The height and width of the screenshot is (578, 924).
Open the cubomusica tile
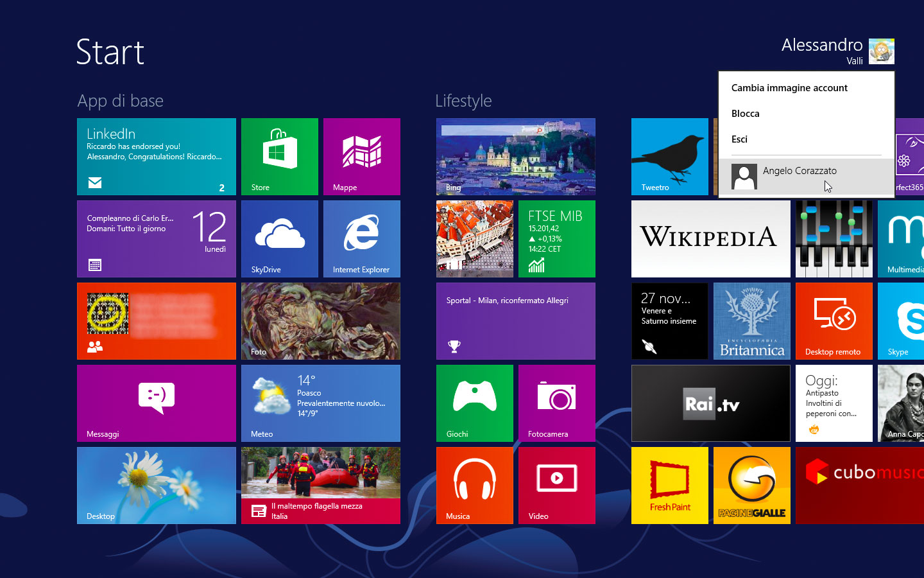point(860,486)
